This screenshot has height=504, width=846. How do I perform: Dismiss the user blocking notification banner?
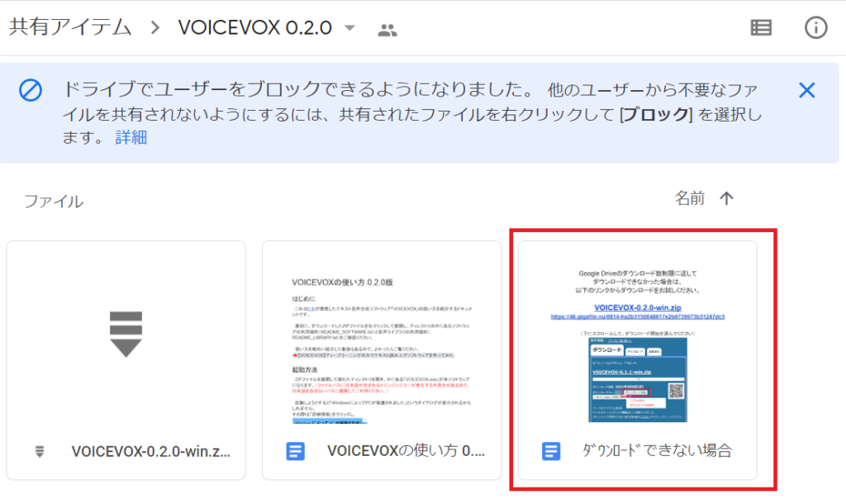click(x=806, y=91)
